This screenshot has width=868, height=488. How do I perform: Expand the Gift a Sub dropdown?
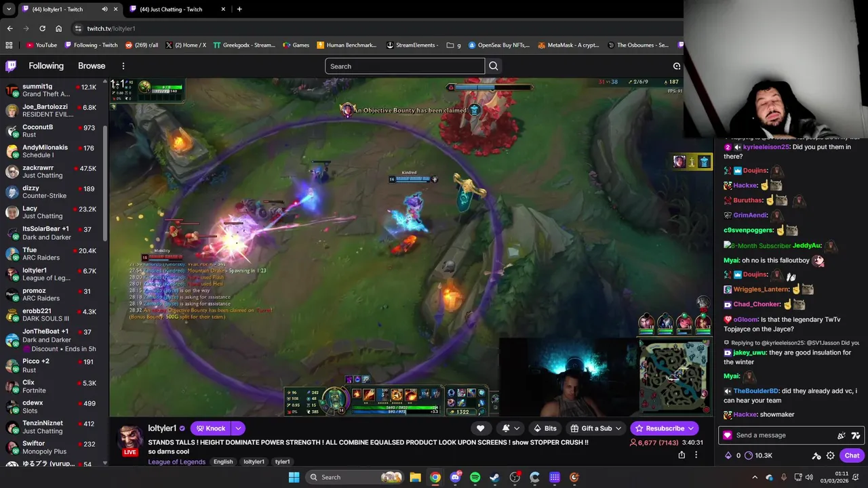coord(618,428)
